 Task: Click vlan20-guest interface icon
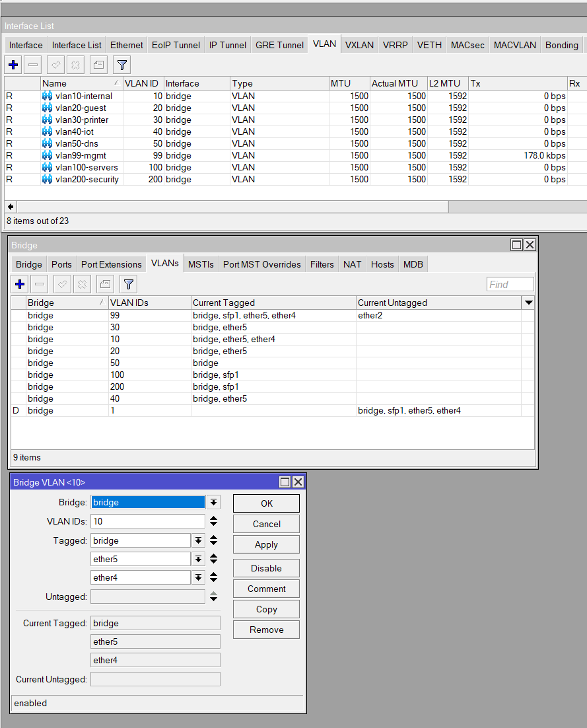tap(48, 108)
